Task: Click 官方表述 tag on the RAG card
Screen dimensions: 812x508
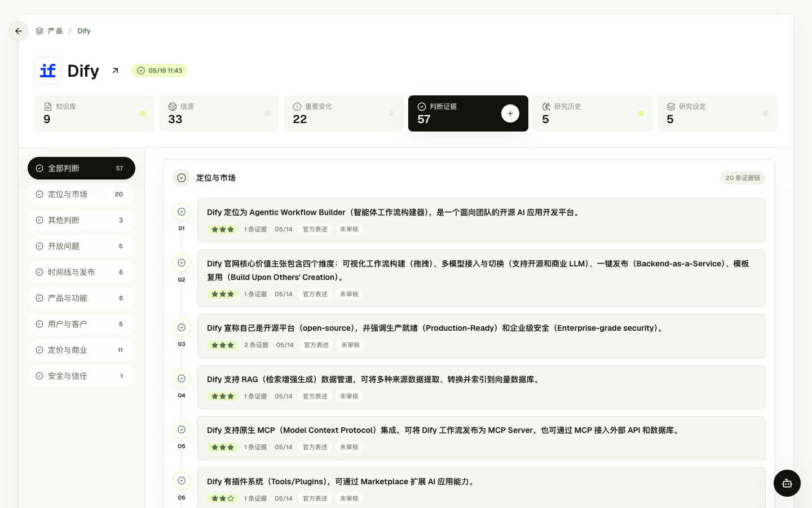Action: point(315,396)
